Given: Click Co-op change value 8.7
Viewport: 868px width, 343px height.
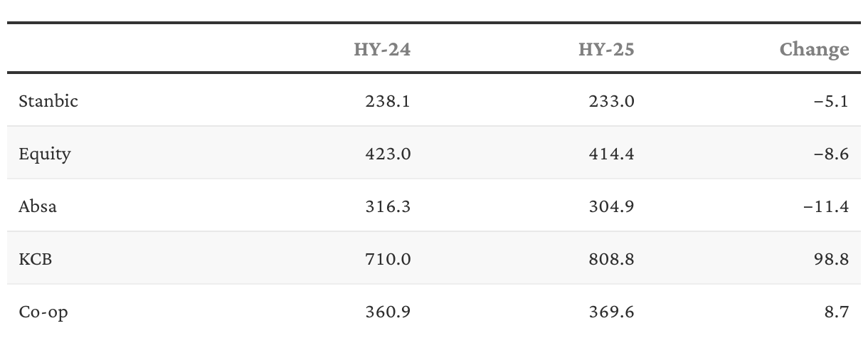Looking at the screenshot, I should pos(837,312).
